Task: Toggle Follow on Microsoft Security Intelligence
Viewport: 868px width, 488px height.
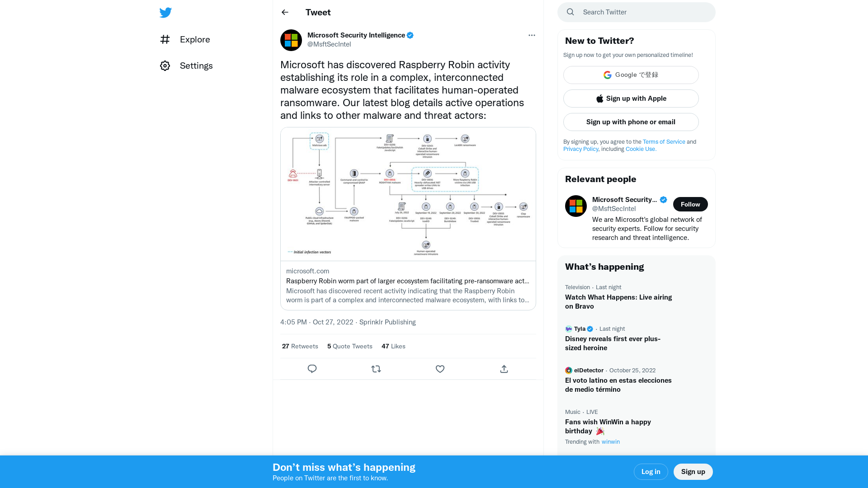Action: [x=690, y=204]
